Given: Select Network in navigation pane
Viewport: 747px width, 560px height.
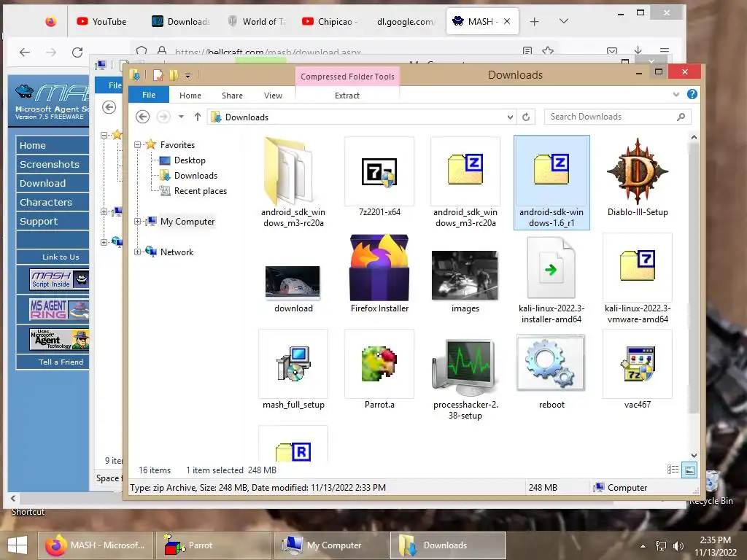Looking at the screenshot, I should coord(177,252).
